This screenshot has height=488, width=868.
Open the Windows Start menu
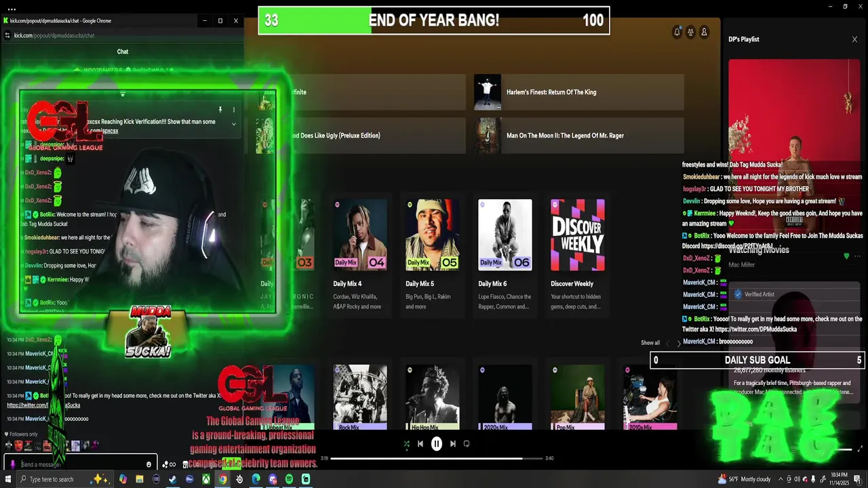pyautogui.click(x=7, y=479)
